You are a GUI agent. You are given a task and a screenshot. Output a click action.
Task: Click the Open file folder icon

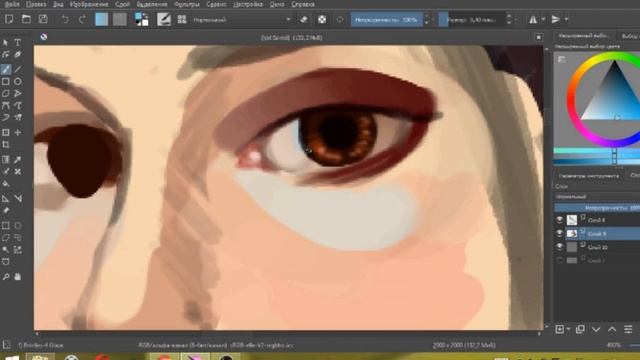[26, 19]
